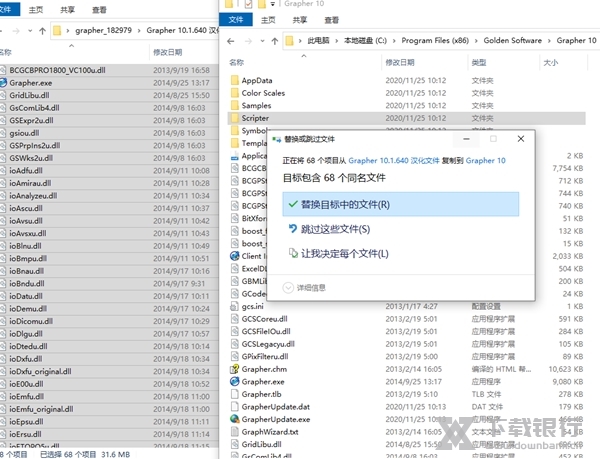Expand chevron after grapher_182979 breadcrumb

tap(139, 31)
